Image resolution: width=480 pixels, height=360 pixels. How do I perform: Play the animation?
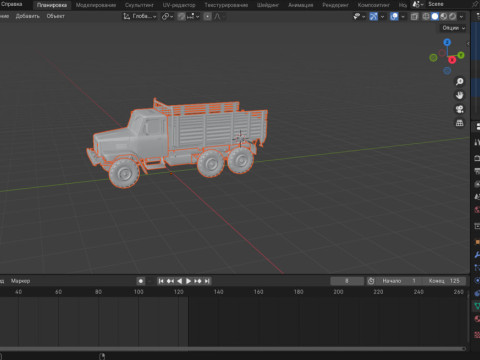(188, 281)
